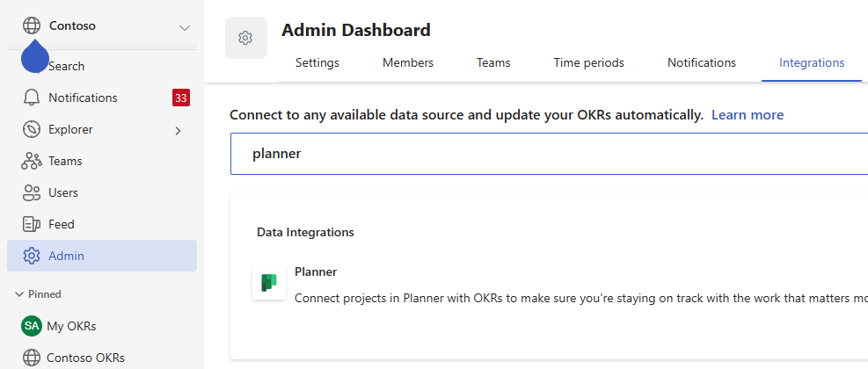Switch to the Members tab
868x369 pixels.
pyautogui.click(x=408, y=62)
